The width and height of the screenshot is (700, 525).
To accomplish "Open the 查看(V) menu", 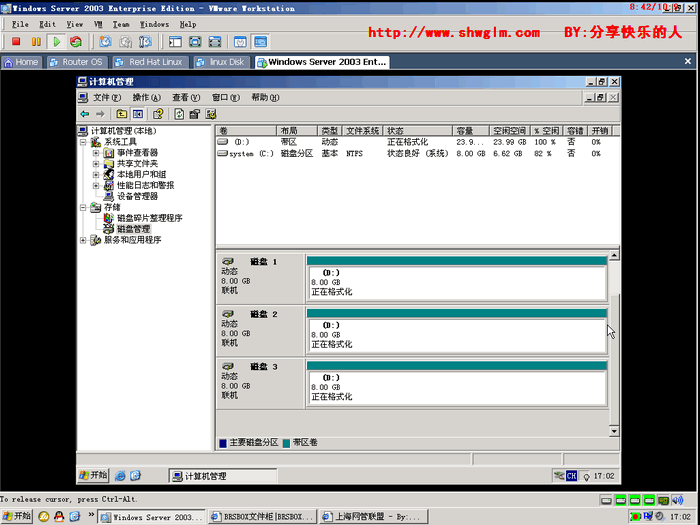I will (x=186, y=97).
